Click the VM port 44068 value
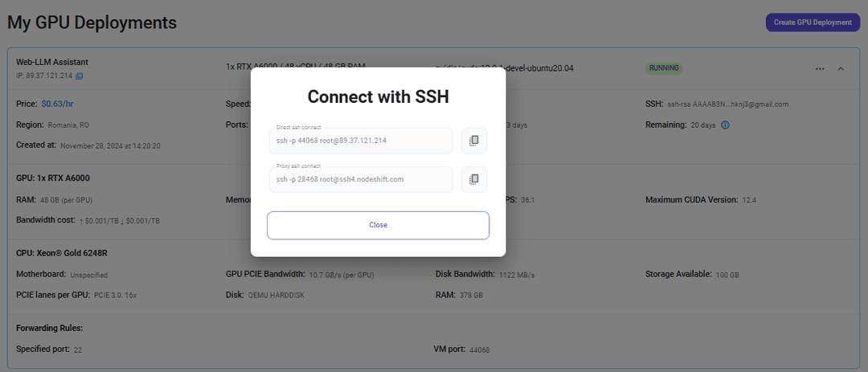 479,350
